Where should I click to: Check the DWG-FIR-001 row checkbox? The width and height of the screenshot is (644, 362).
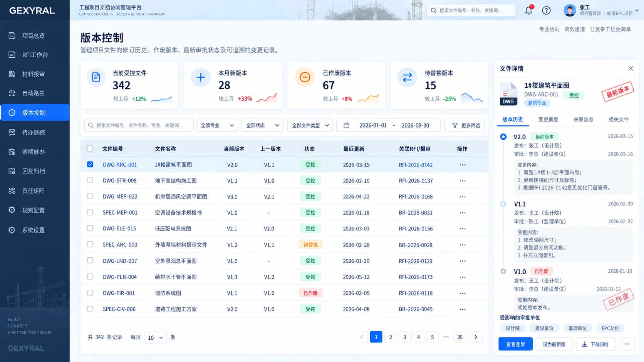pyautogui.click(x=90, y=293)
